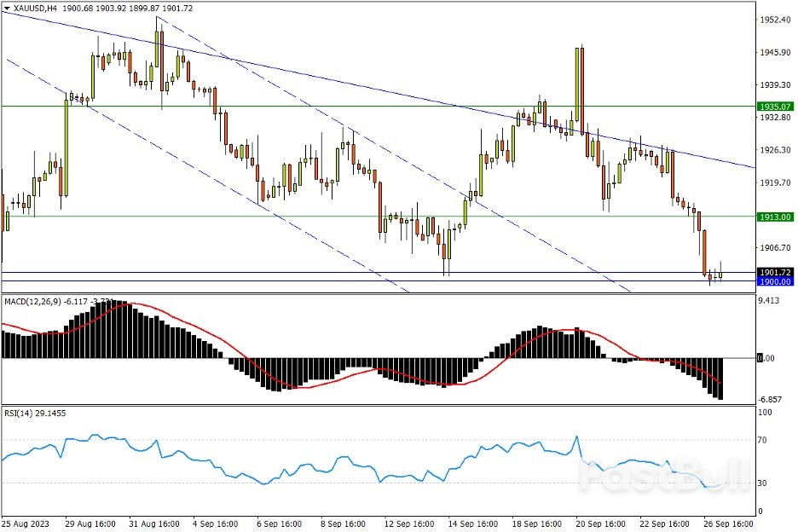Click the 1901.72 current price tag
Viewport: 798px width, 532px height.
coord(775,273)
